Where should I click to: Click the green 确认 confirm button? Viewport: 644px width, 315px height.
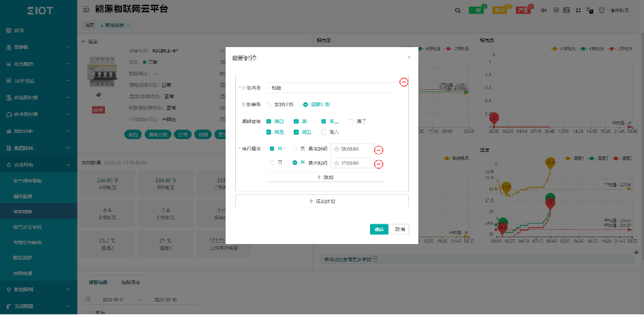[379, 229]
